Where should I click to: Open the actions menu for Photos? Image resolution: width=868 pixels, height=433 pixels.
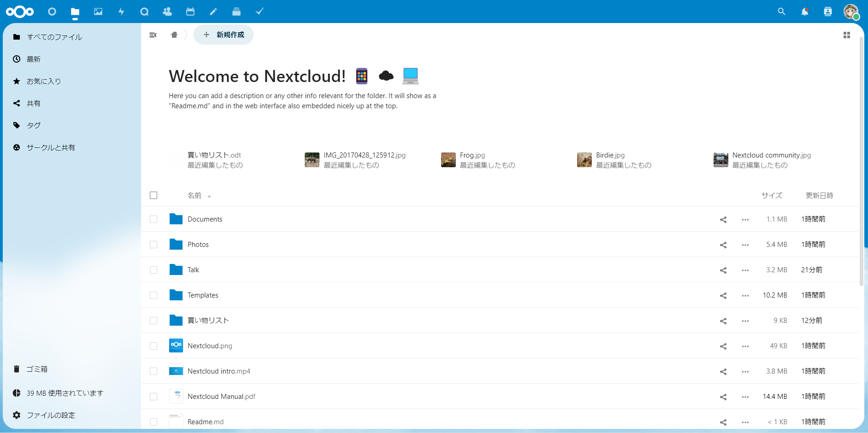click(745, 245)
